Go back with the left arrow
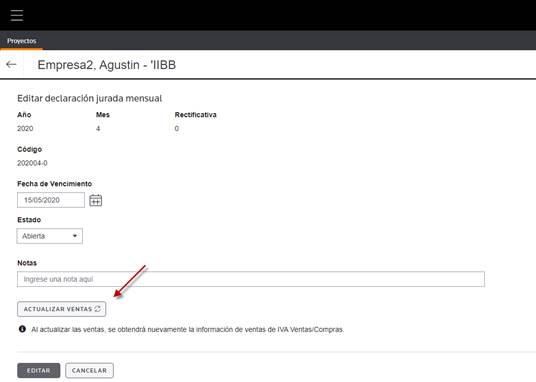Viewport: 536px width, 382px height. pos(11,64)
